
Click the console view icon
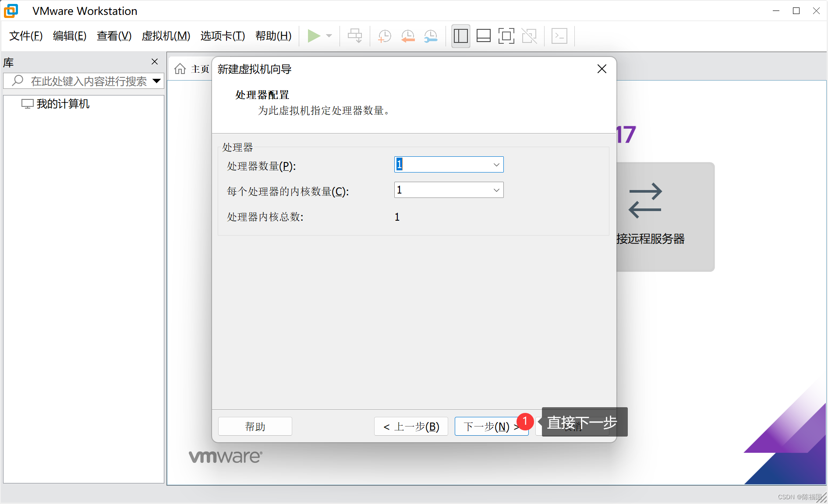pos(559,36)
